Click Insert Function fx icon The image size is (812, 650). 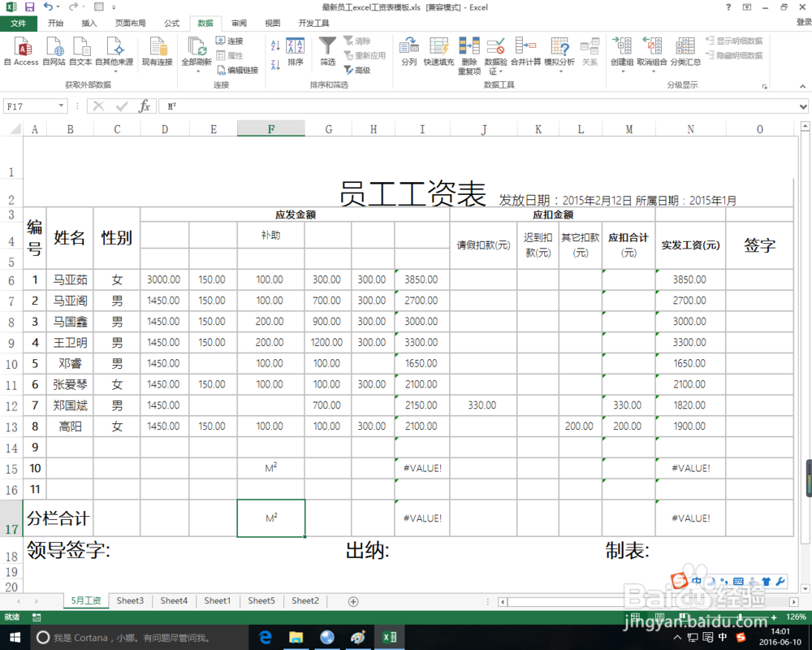pyautogui.click(x=145, y=106)
